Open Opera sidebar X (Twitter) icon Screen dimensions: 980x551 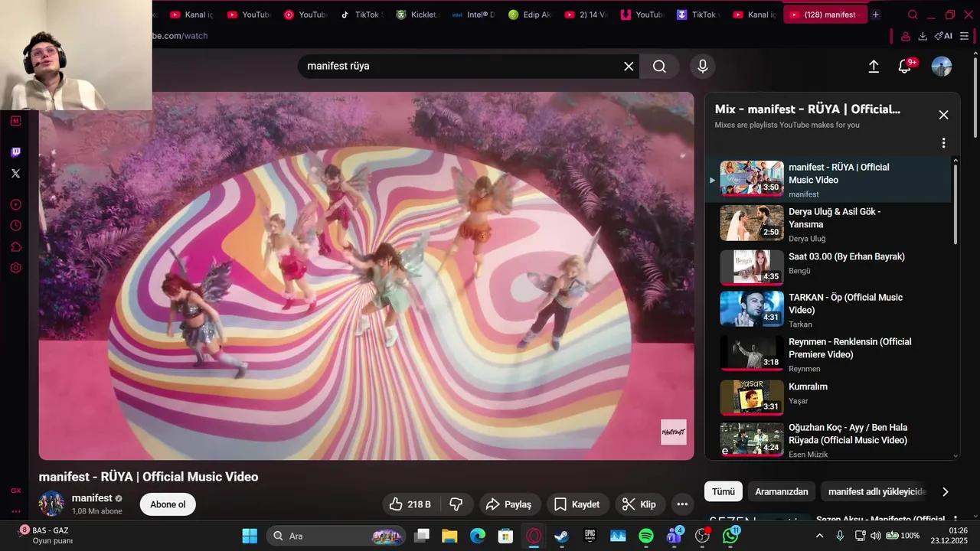[15, 174]
